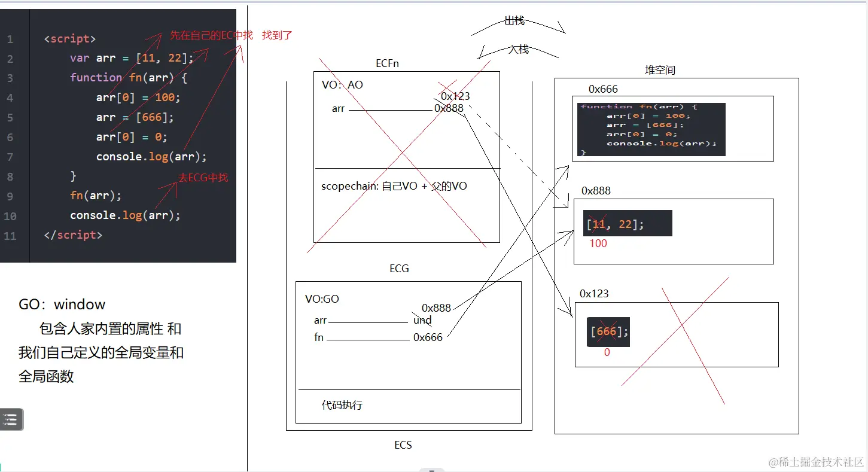Click the '0x888' address in the ECFn arr row
868x472 pixels.
449,108
